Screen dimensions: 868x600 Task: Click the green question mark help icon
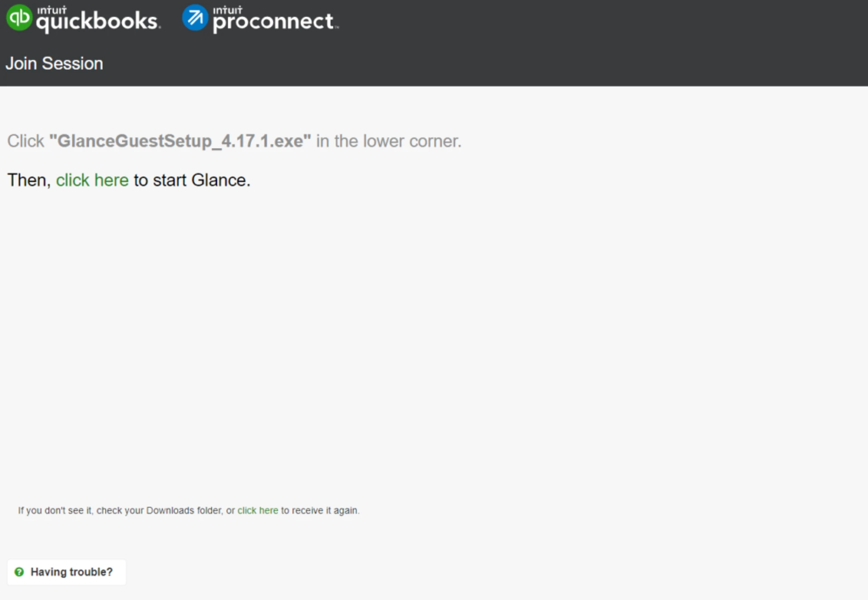(x=19, y=572)
